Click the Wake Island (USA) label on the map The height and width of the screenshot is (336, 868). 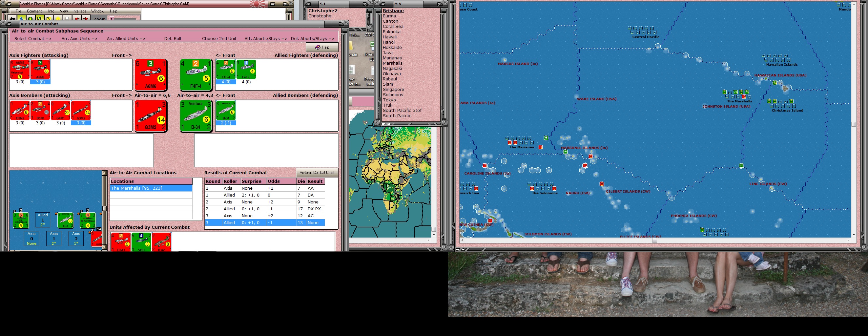click(596, 99)
